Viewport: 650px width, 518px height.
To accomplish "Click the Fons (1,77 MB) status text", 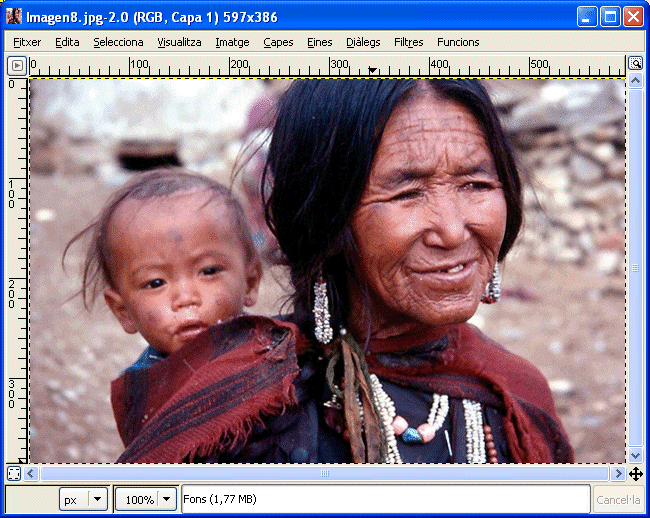I will 220,499.
